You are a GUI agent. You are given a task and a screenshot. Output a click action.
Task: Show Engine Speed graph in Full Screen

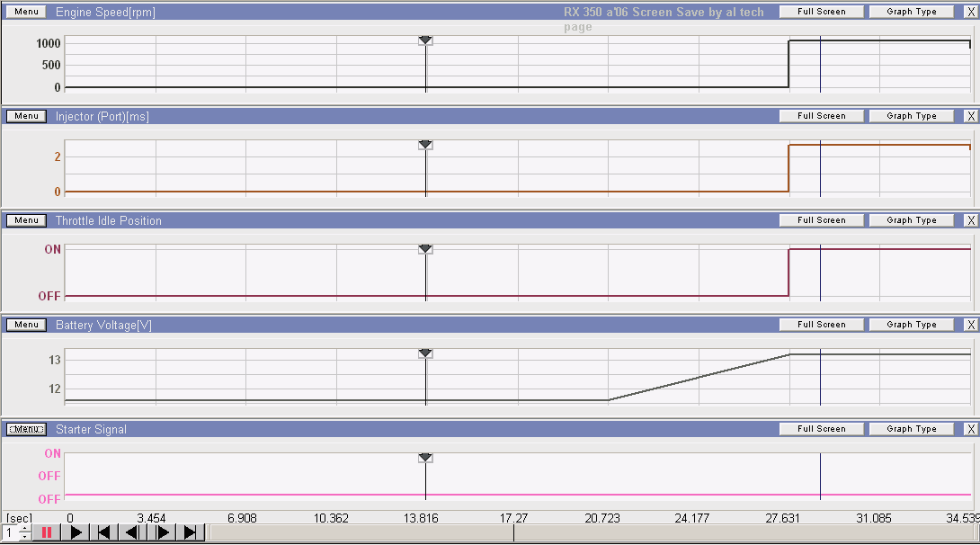(x=821, y=12)
